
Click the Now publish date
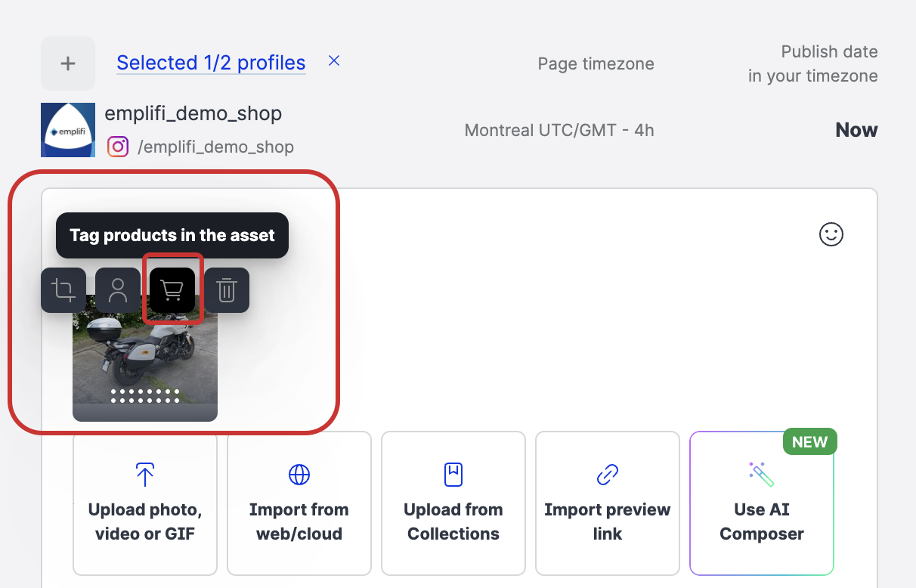(x=856, y=130)
